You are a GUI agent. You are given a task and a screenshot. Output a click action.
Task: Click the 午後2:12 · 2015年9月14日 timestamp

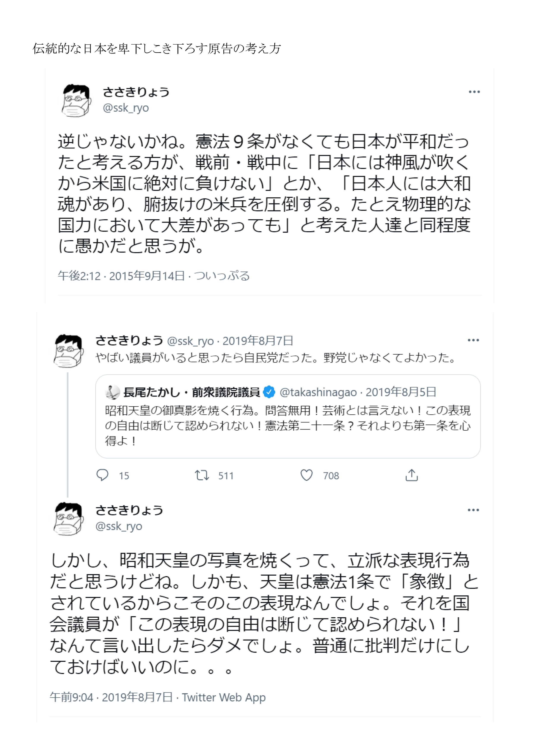click(121, 276)
